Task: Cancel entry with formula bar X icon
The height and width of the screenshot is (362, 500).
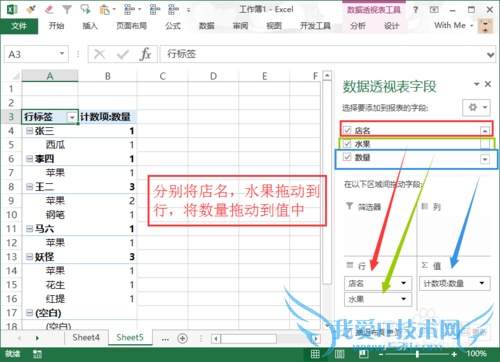Action: click(99, 54)
